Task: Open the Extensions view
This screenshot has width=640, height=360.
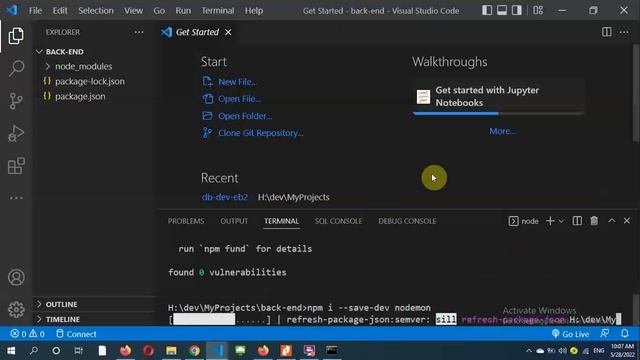Action: tap(16, 166)
